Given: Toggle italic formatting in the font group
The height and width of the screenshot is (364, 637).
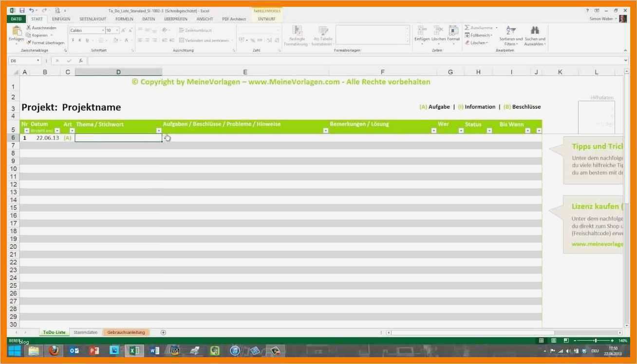Looking at the screenshot, I should click(79, 40).
